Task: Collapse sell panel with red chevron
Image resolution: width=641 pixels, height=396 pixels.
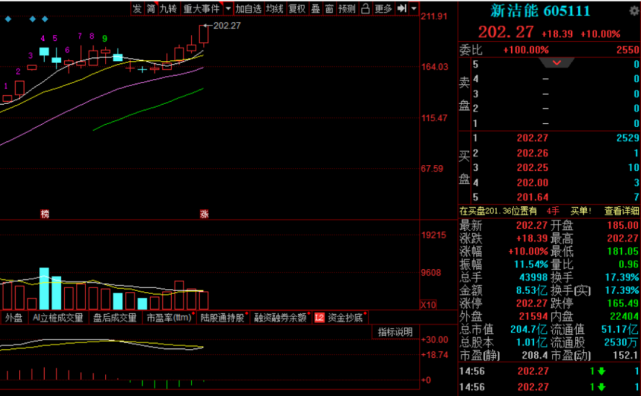Action: pos(557,63)
